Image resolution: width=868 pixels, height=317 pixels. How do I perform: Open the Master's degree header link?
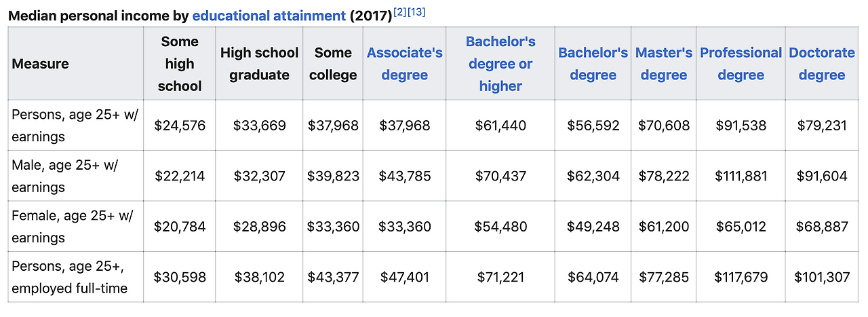click(663, 64)
